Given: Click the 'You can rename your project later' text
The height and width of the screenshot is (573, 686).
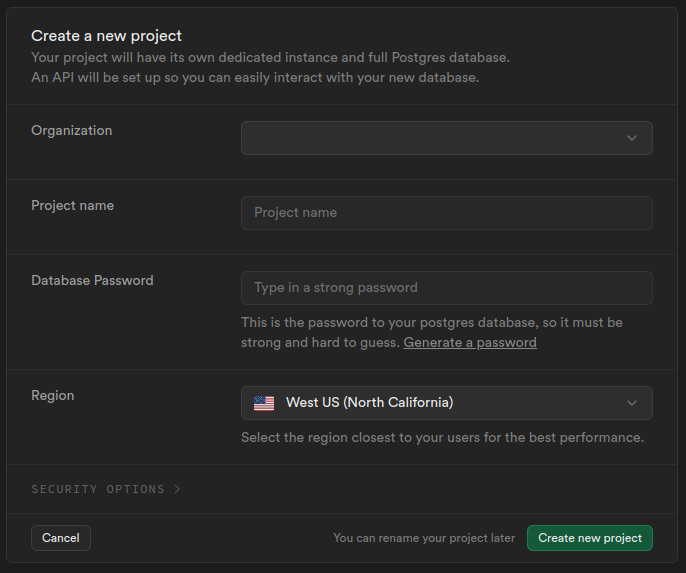Looking at the screenshot, I should tap(424, 538).
